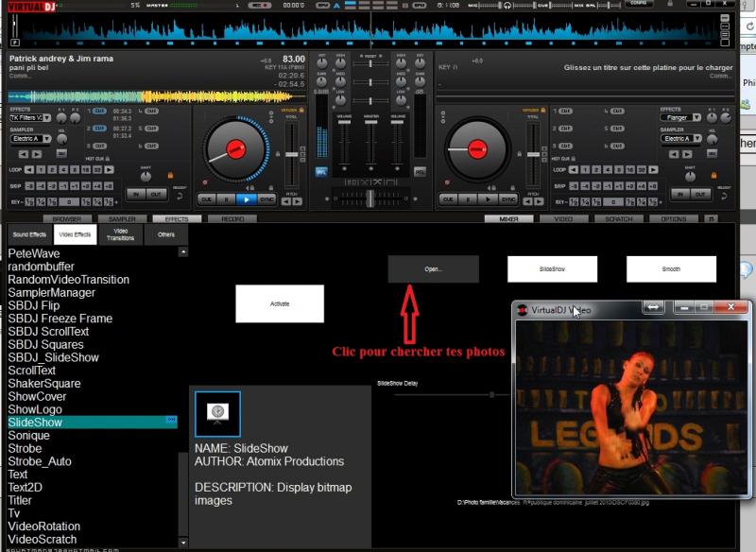Viewport: 756px width, 552px height.
Task: Toggle left deck hot cue 1
Action: click(99, 112)
